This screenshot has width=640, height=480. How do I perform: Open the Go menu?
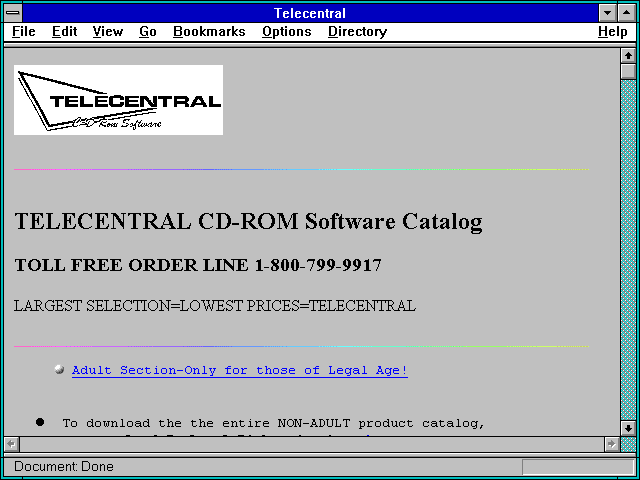pyautogui.click(x=148, y=32)
